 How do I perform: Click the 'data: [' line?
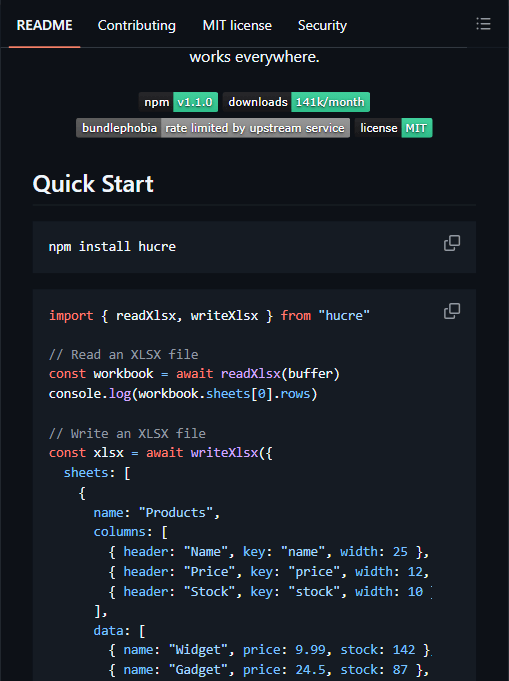(119, 631)
